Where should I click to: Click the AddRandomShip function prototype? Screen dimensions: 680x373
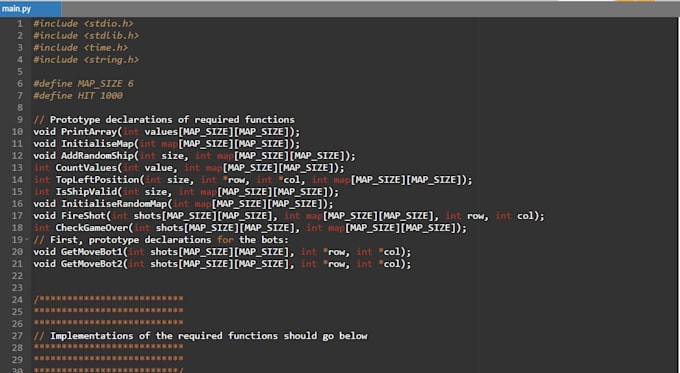[194, 156]
